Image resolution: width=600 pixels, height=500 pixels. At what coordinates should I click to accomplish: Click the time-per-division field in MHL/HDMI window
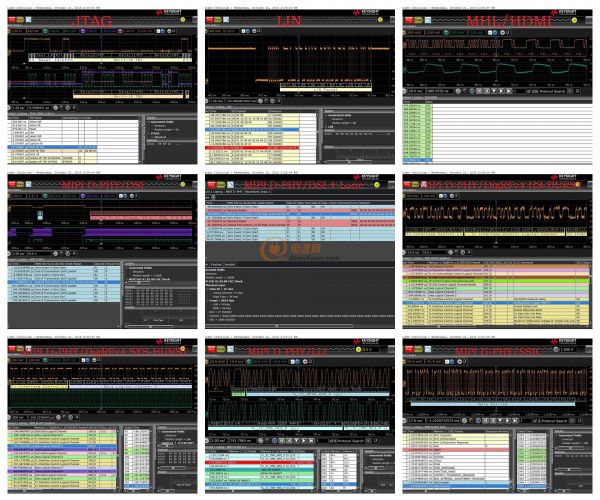(x=417, y=91)
